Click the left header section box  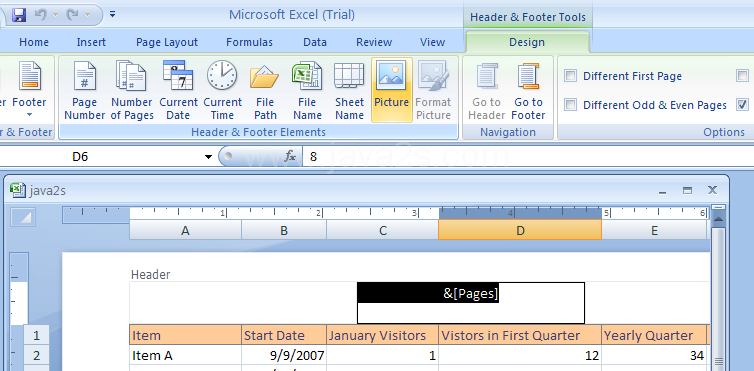[x=243, y=303]
